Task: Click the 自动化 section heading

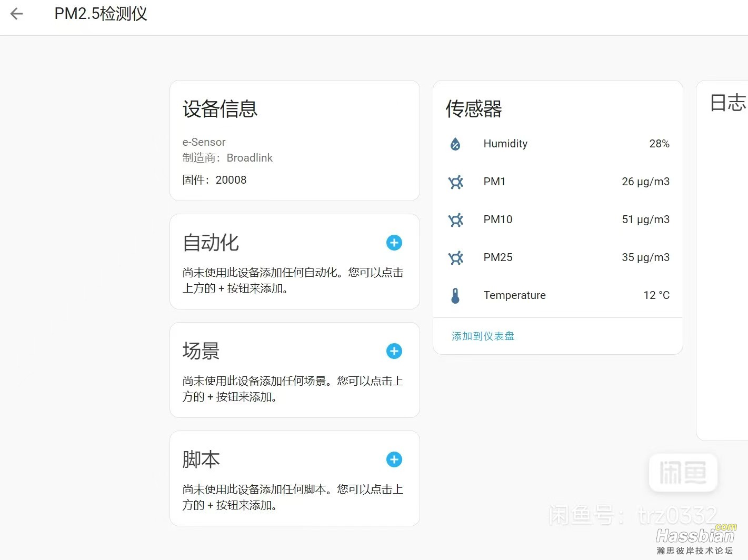Action: [211, 243]
